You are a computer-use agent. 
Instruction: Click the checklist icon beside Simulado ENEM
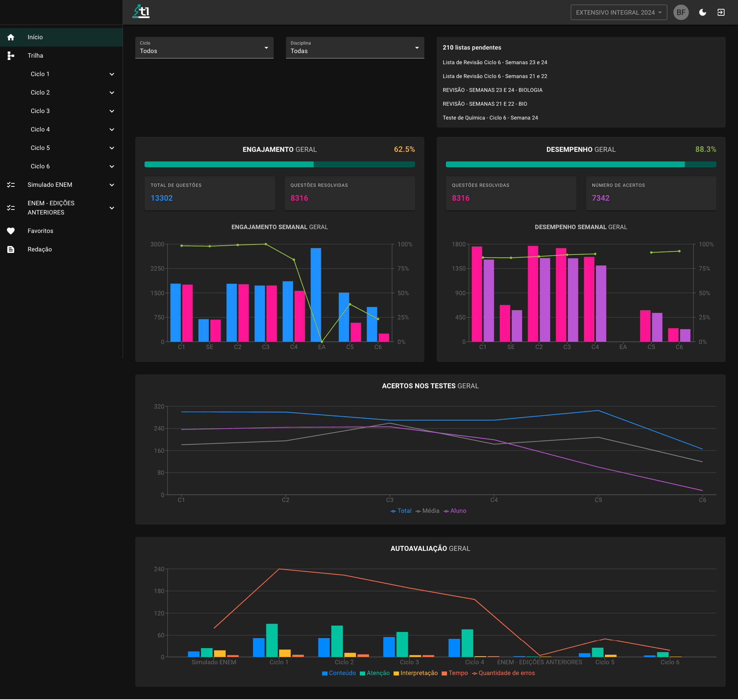coord(11,185)
